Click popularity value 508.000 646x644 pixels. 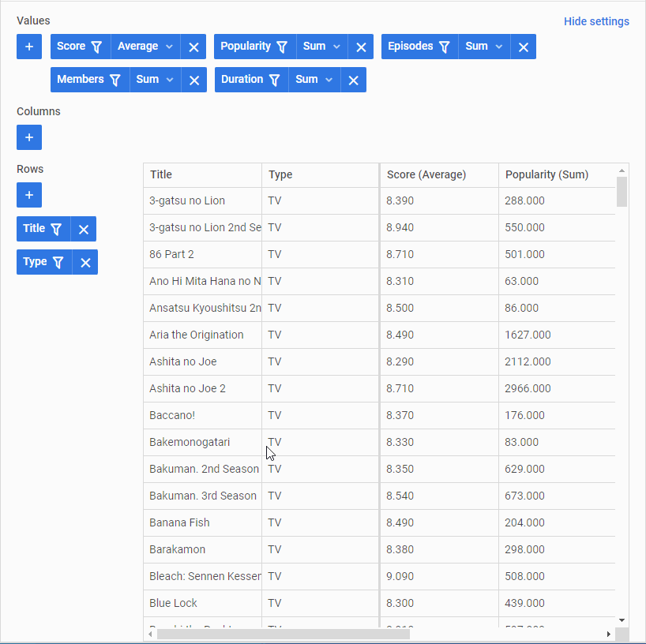[x=557, y=576]
